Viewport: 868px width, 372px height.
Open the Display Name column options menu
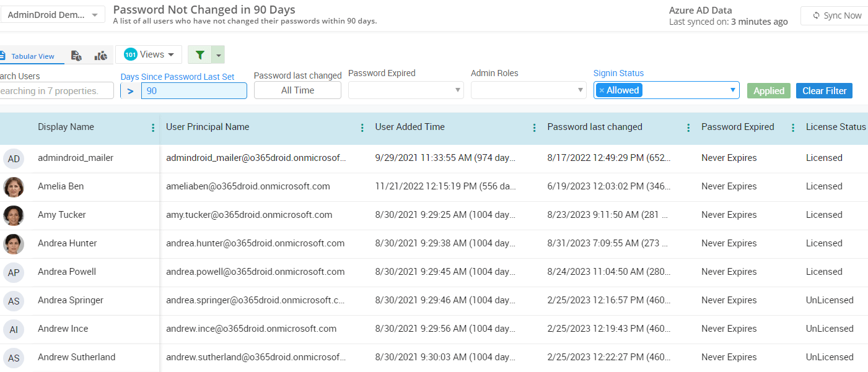tap(152, 127)
